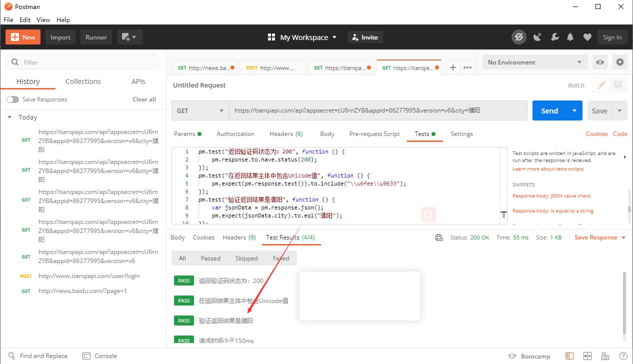The image size is (633, 364).
Task: Click Clear all history link
Action: 144,99
